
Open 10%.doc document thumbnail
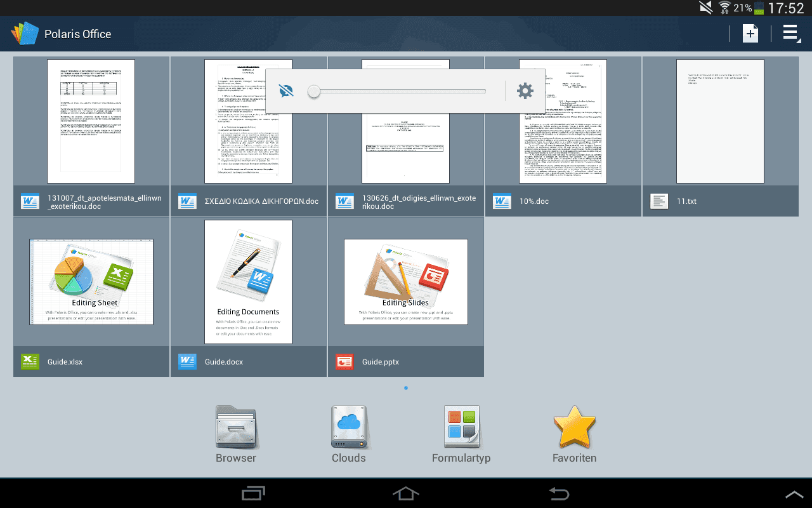click(x=563, y=121)
